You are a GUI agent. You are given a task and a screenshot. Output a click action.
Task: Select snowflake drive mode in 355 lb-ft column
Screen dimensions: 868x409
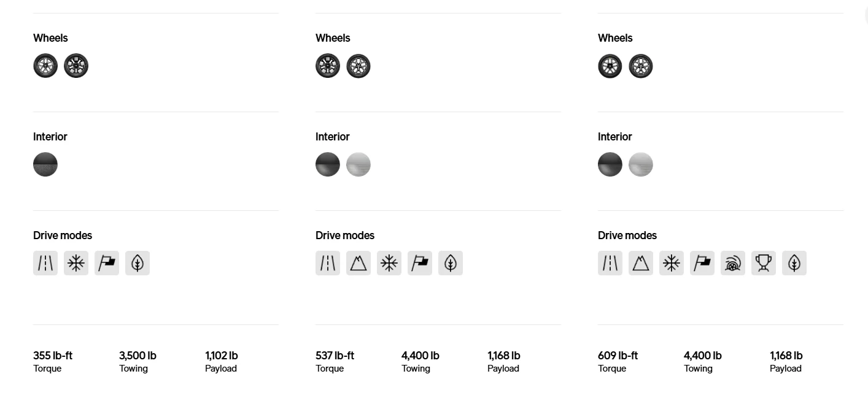pos(76,263)
